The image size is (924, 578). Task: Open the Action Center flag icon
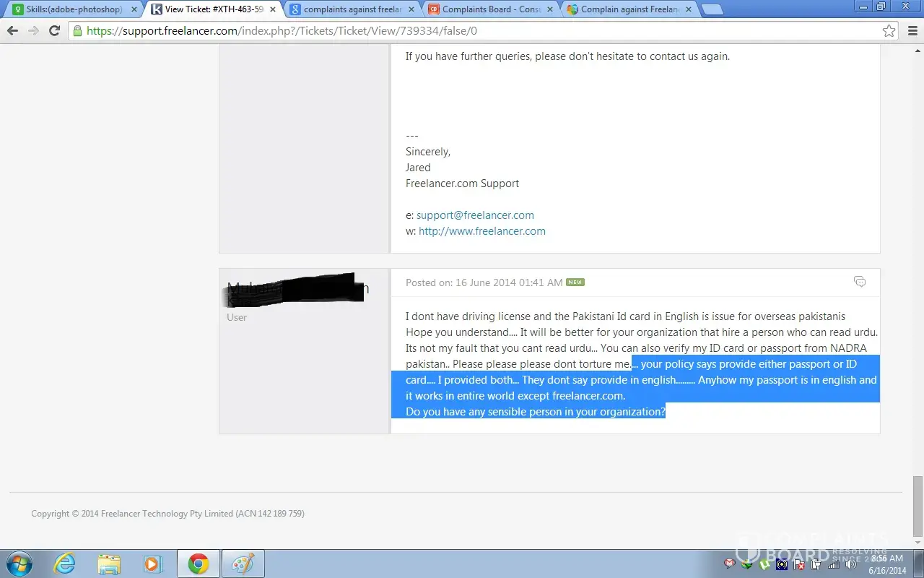pyautogui.click(x=799, y=564)
